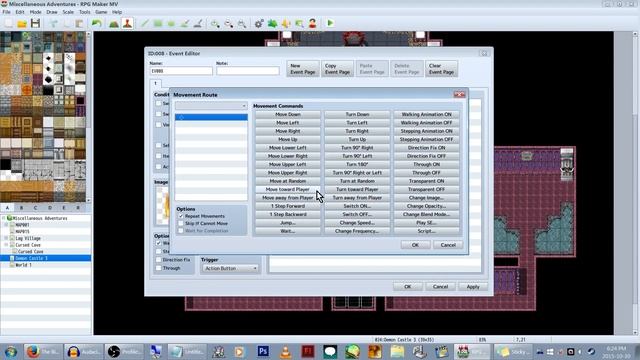The image size is (640, 360).
Task: Open the Game menu
Action: (101, 12)
